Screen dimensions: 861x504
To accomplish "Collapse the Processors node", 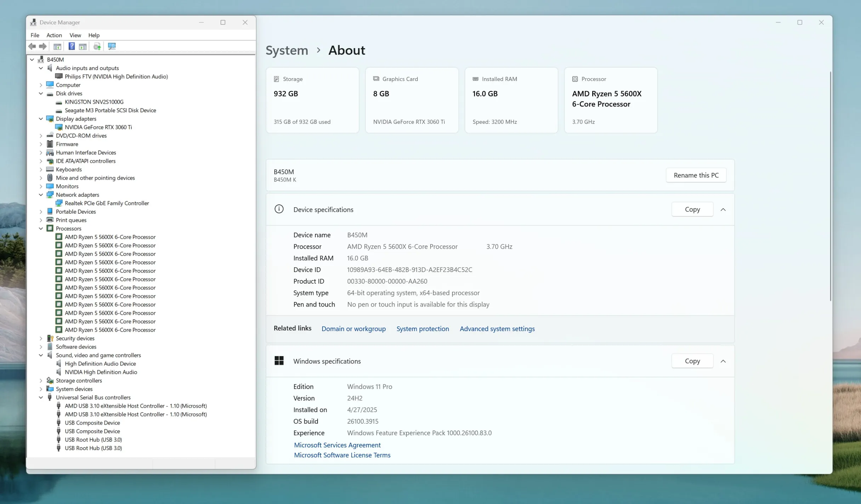I will (41, 228).
